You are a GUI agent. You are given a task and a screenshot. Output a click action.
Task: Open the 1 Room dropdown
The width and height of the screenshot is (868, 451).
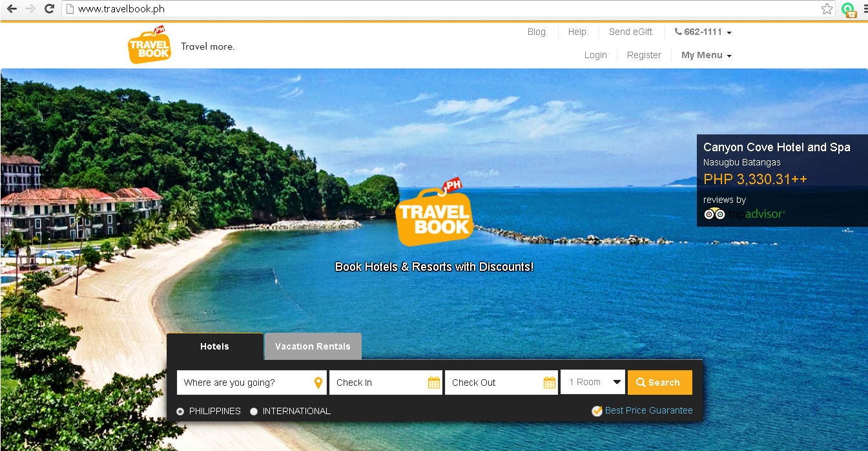pyautogui.click(x=592, y=382)
